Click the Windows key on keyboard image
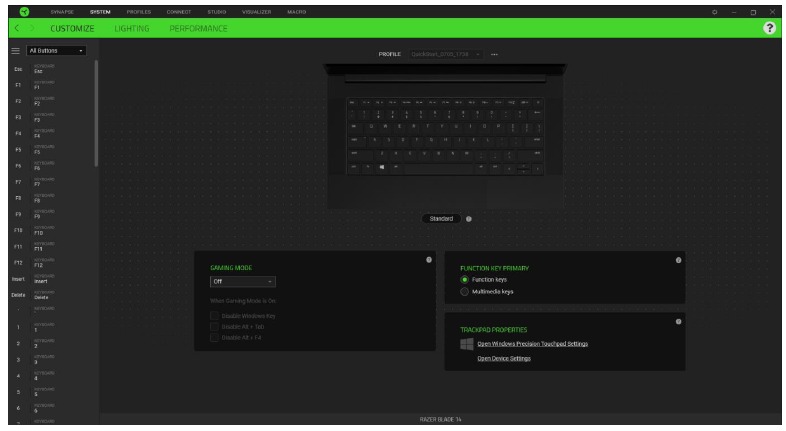786x431 pixels. pos(382,167)
